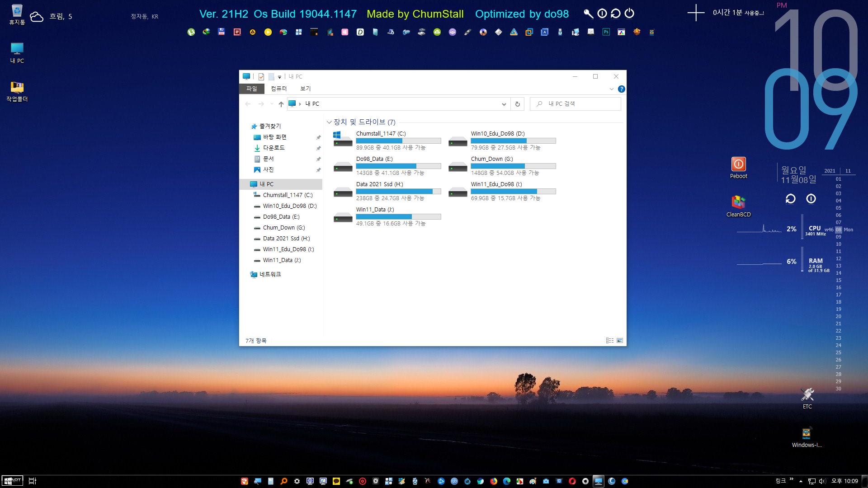Image resolution: width=868 pixels, height=488 pixels.
Task: Select drive Chumstall_1147 (C:)
Action: click(387, 140)
